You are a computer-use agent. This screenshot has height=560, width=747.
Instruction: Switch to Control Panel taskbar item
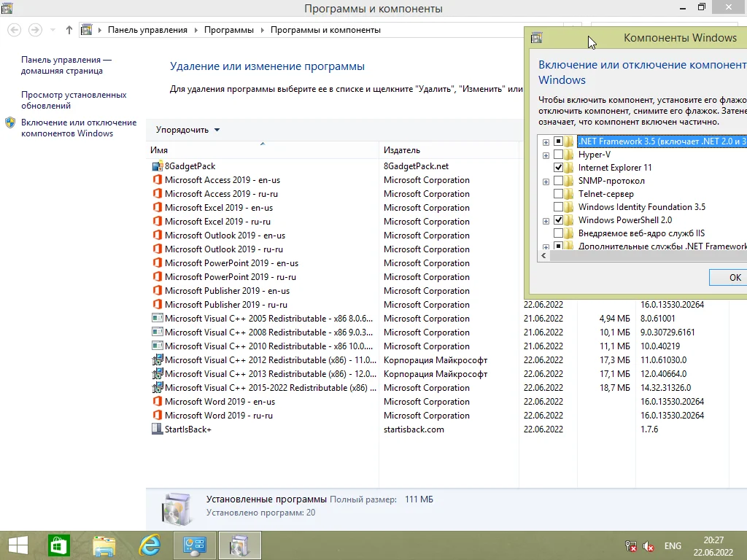[x=194, y=545]
